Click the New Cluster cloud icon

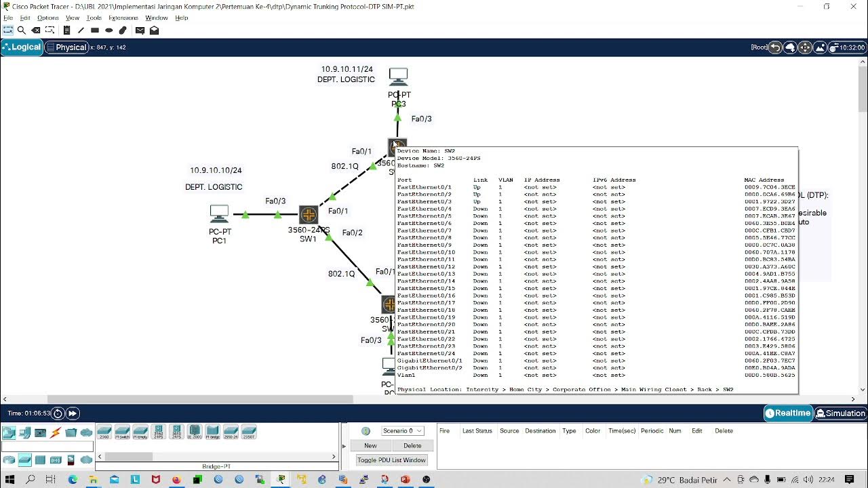point(790,47)
